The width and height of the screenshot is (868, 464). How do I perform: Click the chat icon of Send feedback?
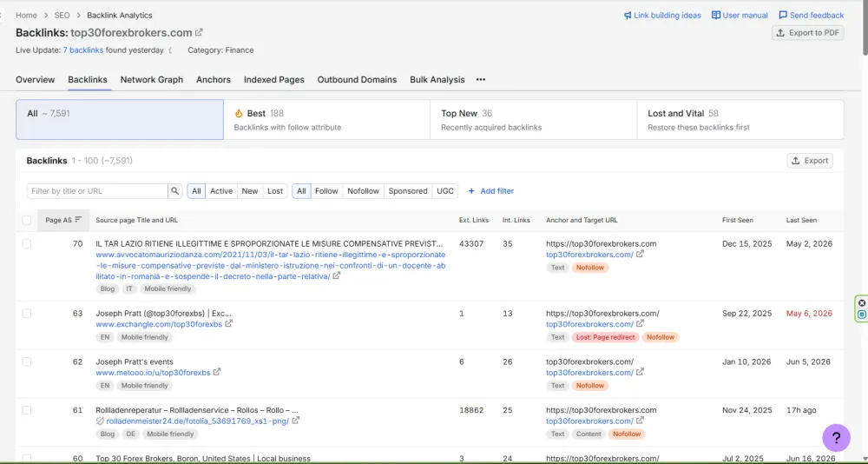[783, 15]
